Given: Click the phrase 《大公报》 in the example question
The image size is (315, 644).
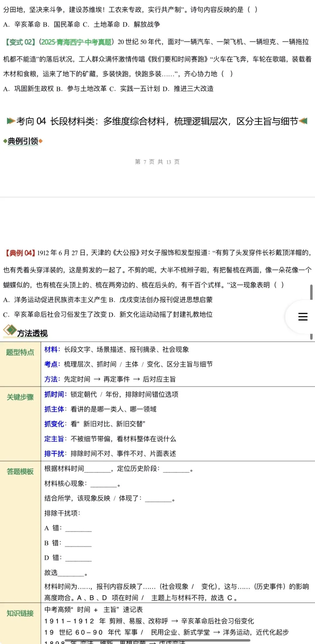Looking at the screenshot, I should (126, 253).
